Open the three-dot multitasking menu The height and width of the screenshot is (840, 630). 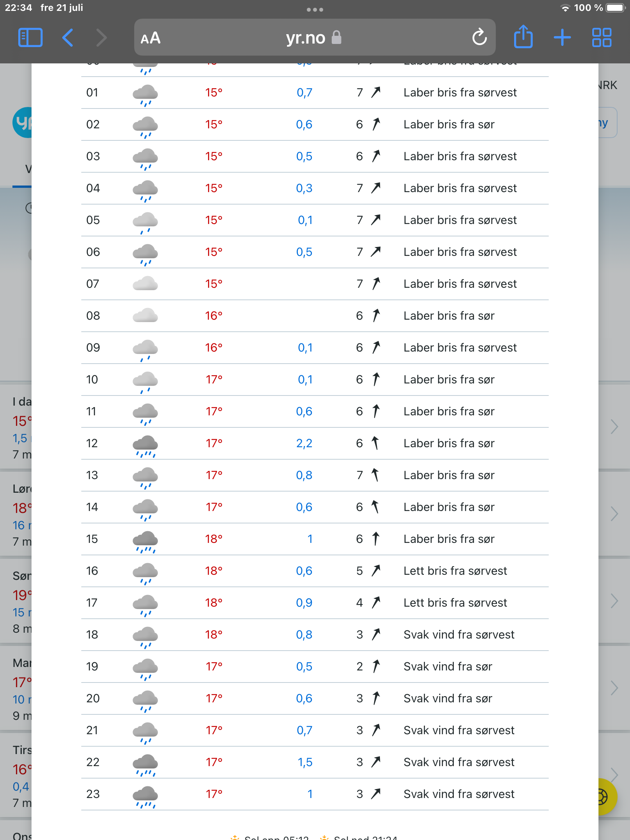coord(315,10)
